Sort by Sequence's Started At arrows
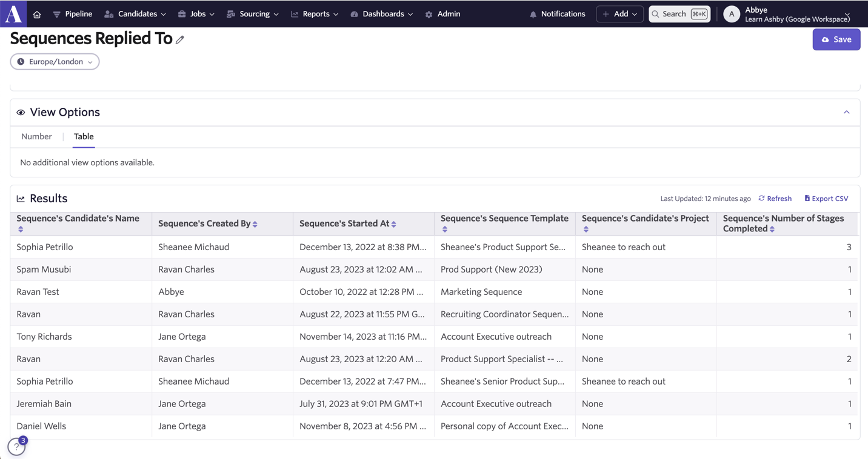This screenshot has width=868, height=459. click(394, 224)
